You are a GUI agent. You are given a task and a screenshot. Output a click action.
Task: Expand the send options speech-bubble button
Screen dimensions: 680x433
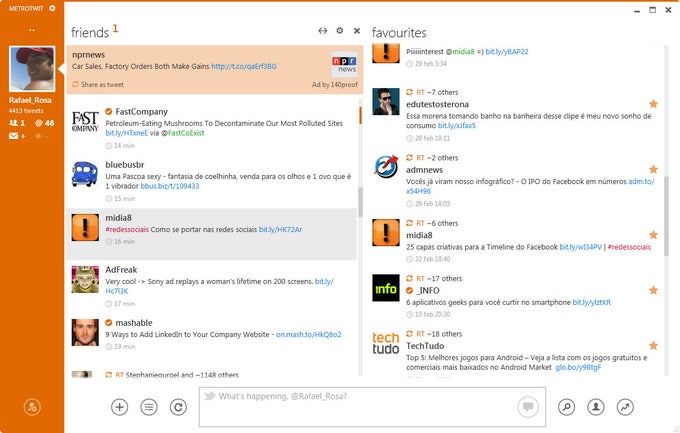tap(527, 406)
